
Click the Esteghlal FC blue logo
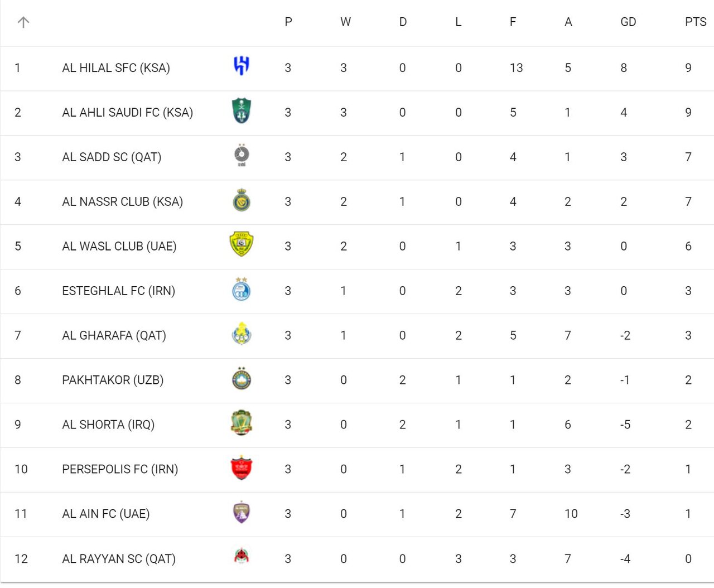241,290
